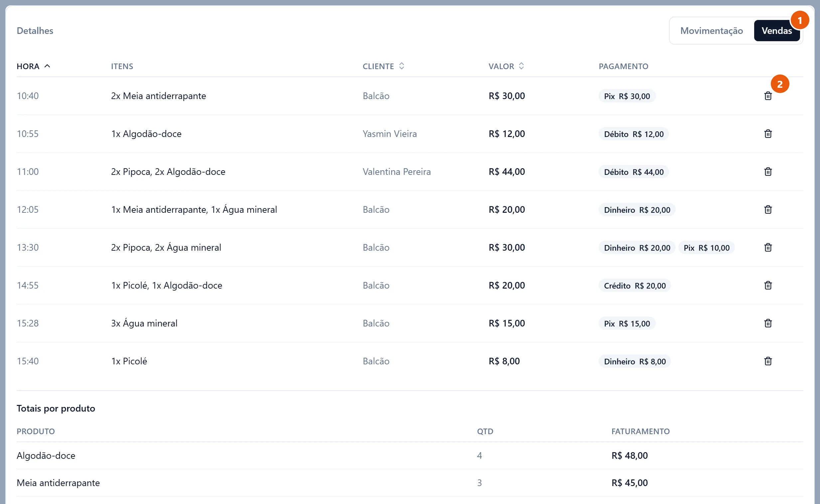Click client name Valentina Pereira

click(397, 172)
